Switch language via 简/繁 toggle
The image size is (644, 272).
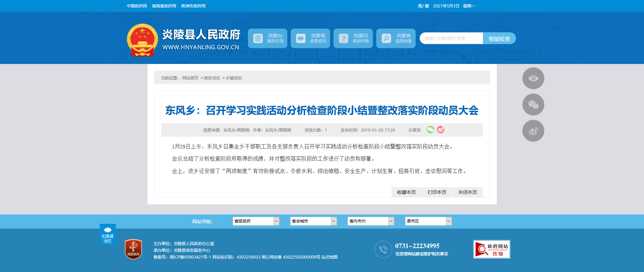pyautogui.click(x=423, y=6)
